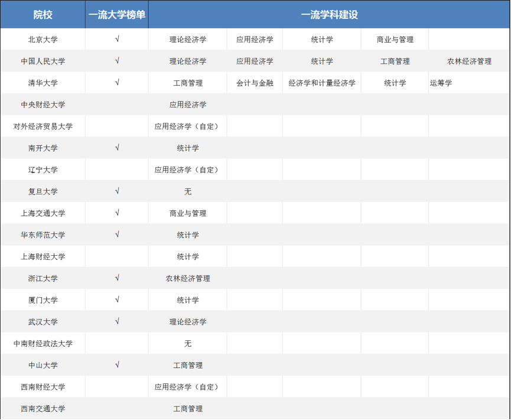Select the 南开大学 cell
This screenshot has height=420, width=511.
coord(43,148)
